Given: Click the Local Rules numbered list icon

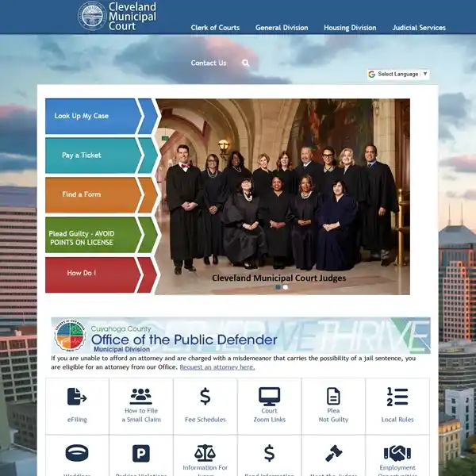Looking at the screenshot, I should click(397, 397).
